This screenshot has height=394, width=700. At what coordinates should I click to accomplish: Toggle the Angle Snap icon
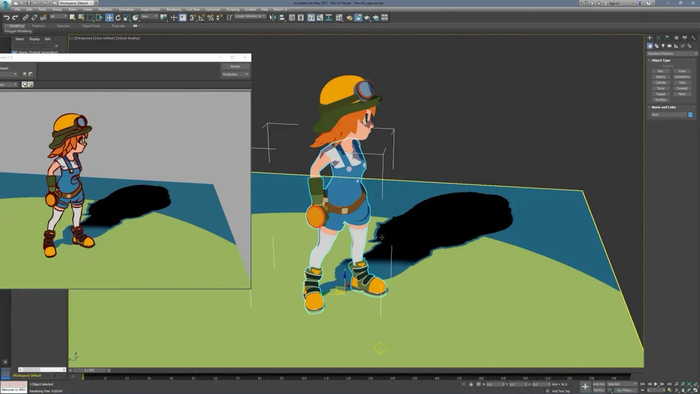point(201,17)
